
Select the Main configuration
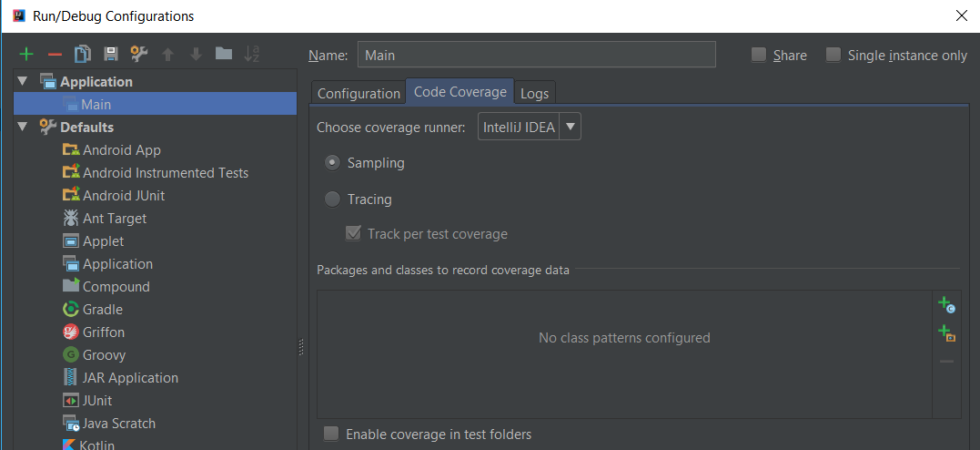click(x=155, y=104)
